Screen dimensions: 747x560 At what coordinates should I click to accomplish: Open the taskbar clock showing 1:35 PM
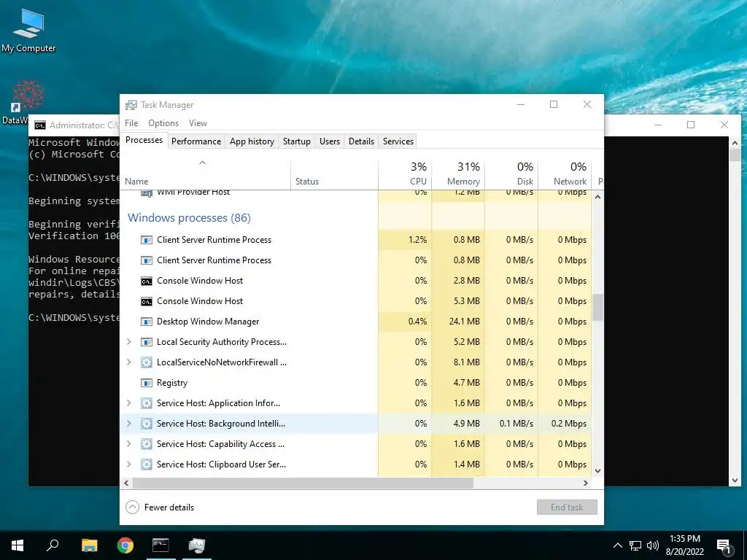tap(684, 545)
